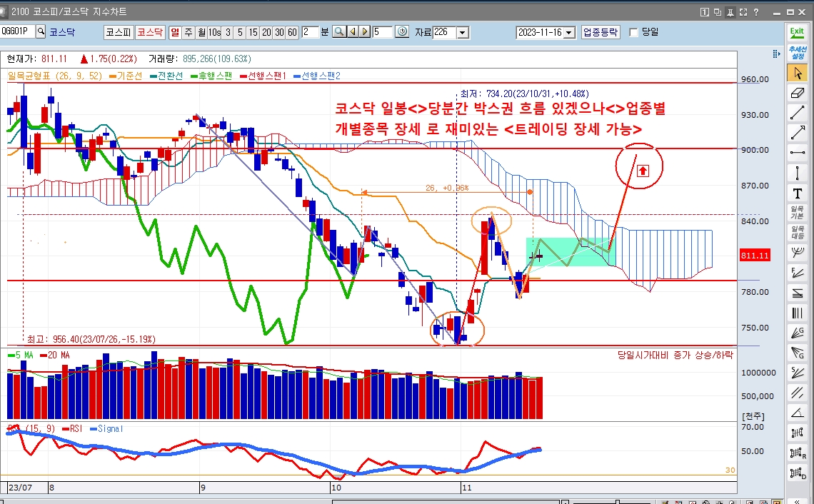The height and width of the screenshot is (504, 814).
Task: Click the 기준선 legend label
Action: [x=126, y=76]
